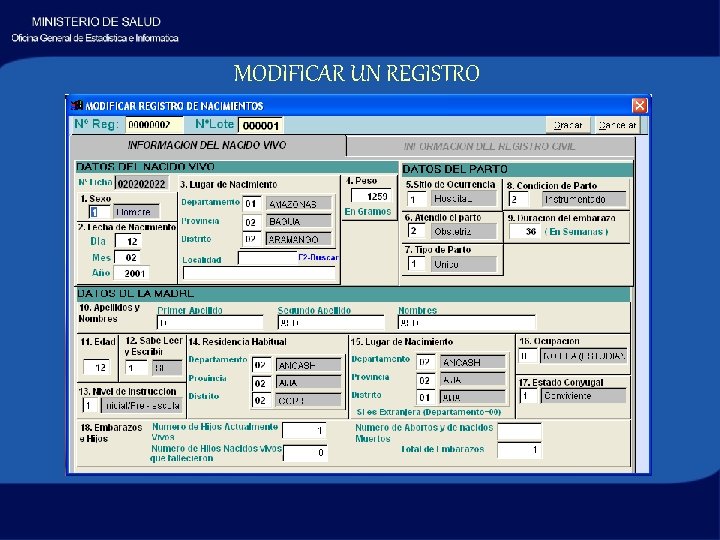Image resolution: width=720 pixels, height=540 pixels.
Task: Click the Edad field
Action: pyautogui.click(x=96, y=367)
